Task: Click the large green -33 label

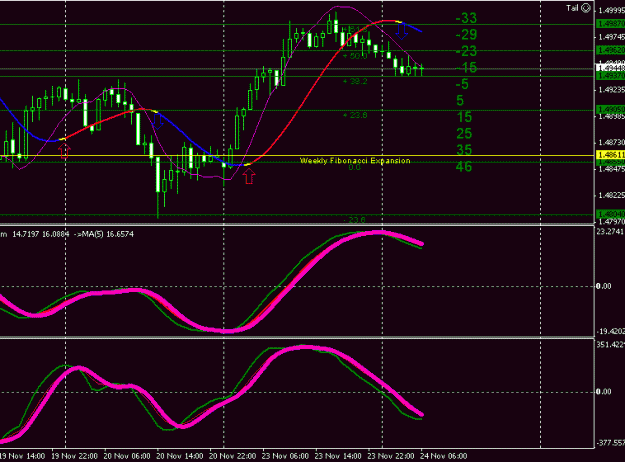Action: pos(466,18)
